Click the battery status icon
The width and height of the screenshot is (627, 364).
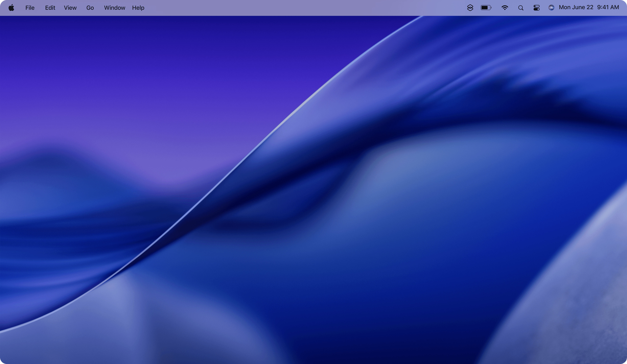(x=486, y=8)
